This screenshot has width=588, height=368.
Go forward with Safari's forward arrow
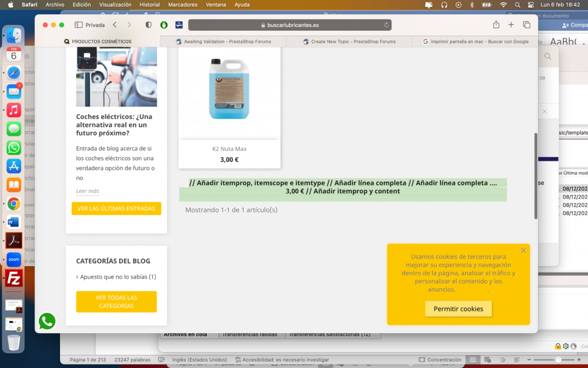pos(129,25)
